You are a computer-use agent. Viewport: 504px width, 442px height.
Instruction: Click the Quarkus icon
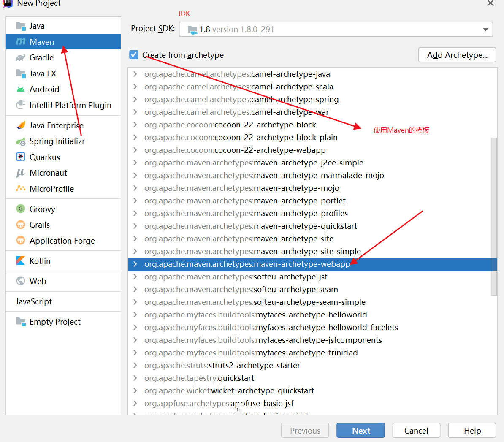point(21,157)
